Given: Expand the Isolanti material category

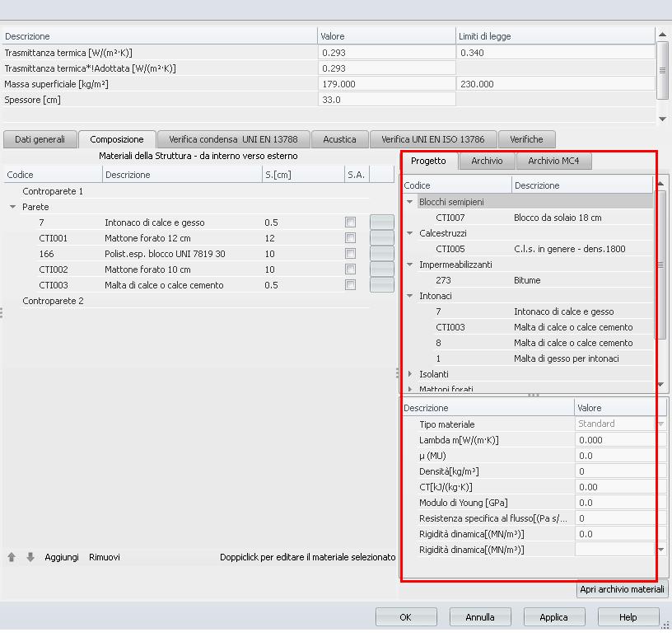Looking at the screenshot, I should (410, 374).
